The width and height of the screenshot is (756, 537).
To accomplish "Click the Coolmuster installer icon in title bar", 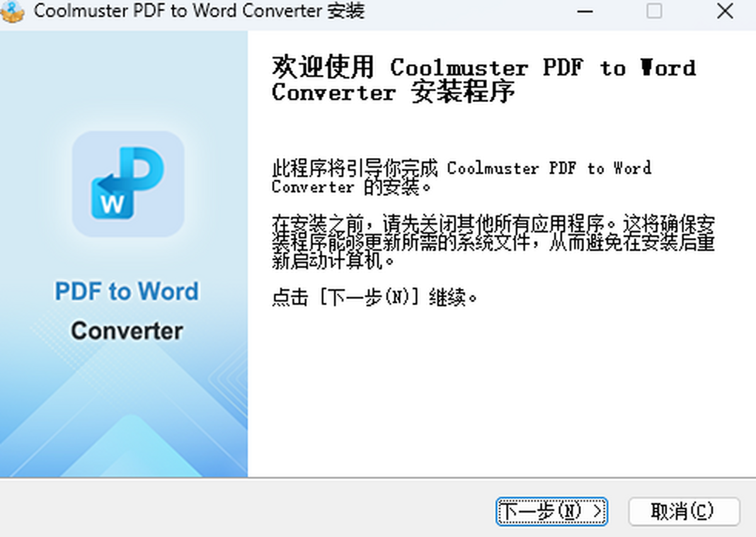I will 13,11.
